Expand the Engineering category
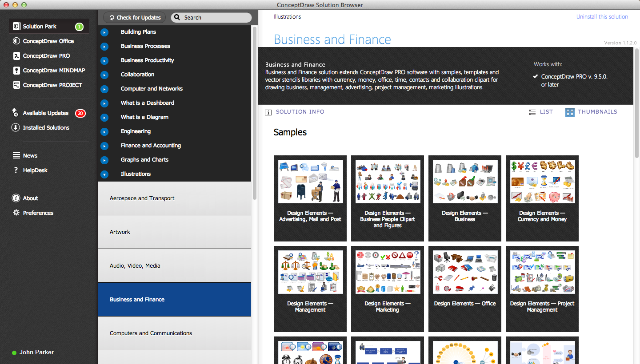 pyautogui.click(x=104, y=132)
